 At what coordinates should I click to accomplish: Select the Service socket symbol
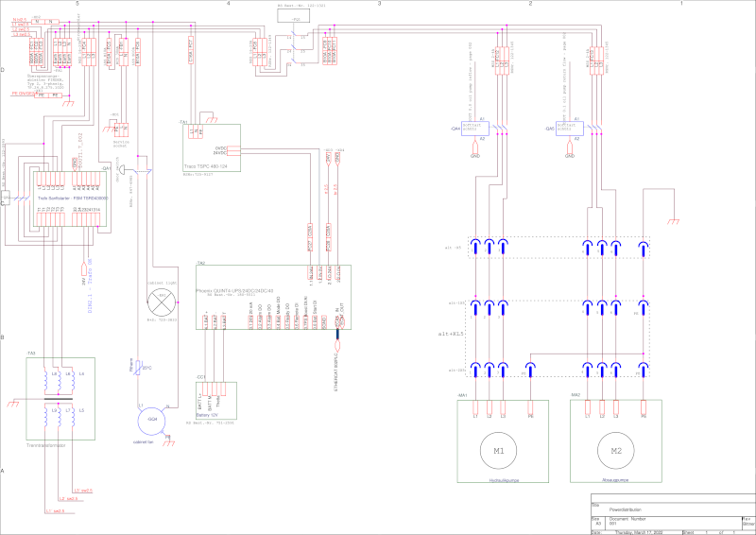click(x=120, y=130)
